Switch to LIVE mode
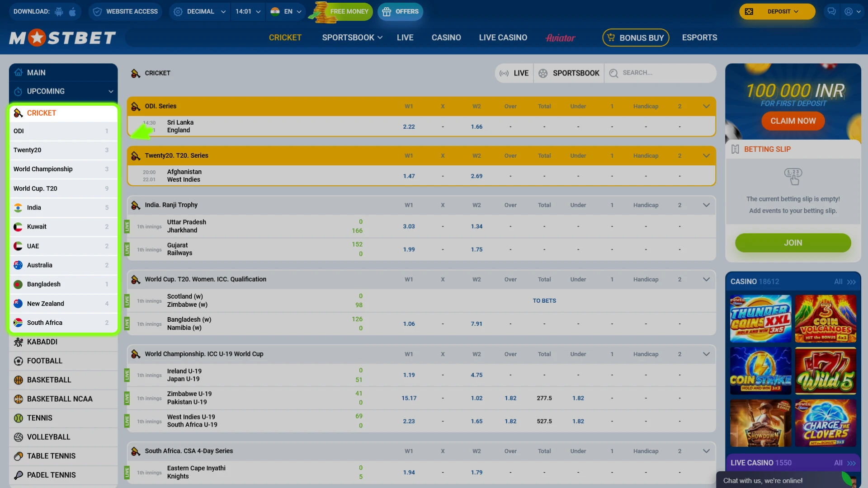The width and height of the screenshot is (868, 488). click(x=514, y=73)
